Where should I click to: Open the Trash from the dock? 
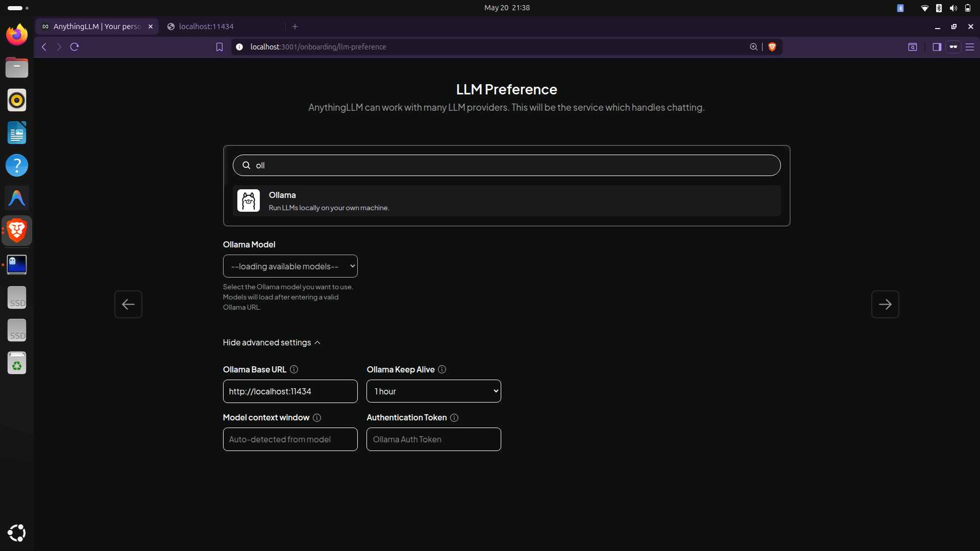tap(17, 363)
